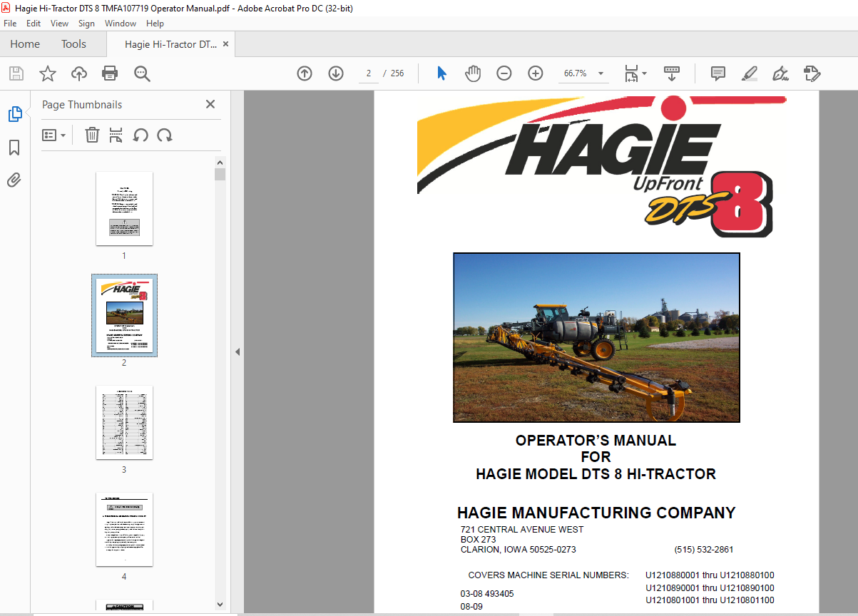Image resolution: width=858 pixels, height=616 pixels.
Task: Click "HAGIE MANUFACTURING COMPANY" heading text
Action: 596,513
